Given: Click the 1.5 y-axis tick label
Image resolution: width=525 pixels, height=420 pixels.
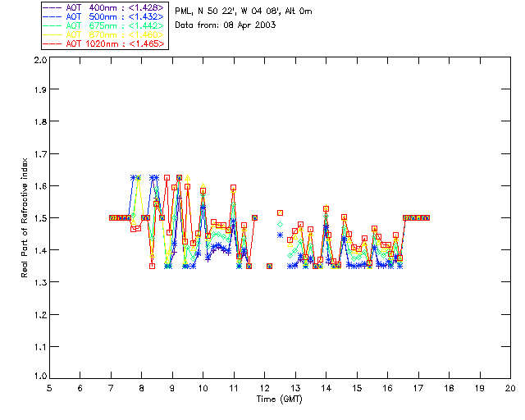Looking at the screenshot, I should point(40,218).
